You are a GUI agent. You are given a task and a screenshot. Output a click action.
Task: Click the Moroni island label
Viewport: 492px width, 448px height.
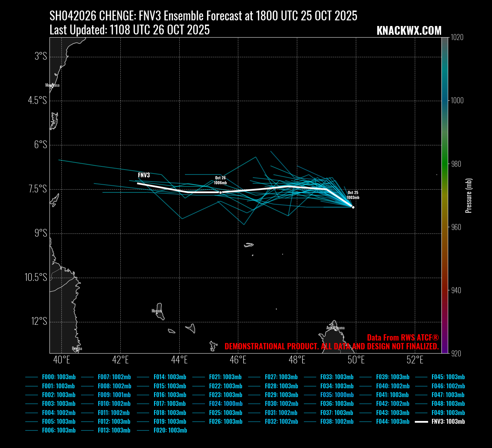[157, 311]
